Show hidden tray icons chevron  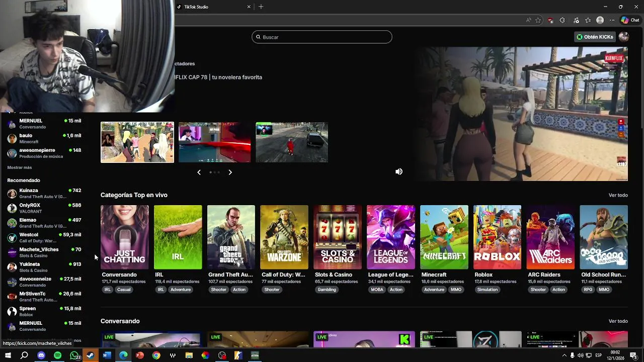pos(565,355)
